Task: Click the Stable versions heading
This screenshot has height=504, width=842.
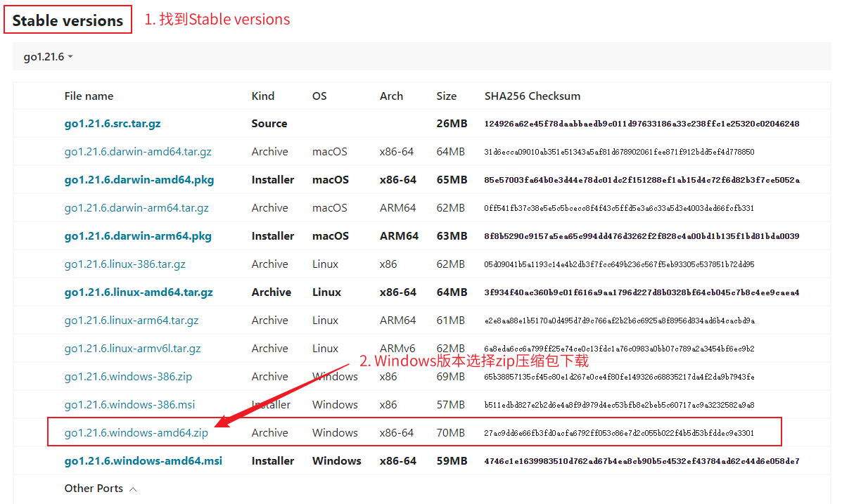Action: [x=68, y=21]
